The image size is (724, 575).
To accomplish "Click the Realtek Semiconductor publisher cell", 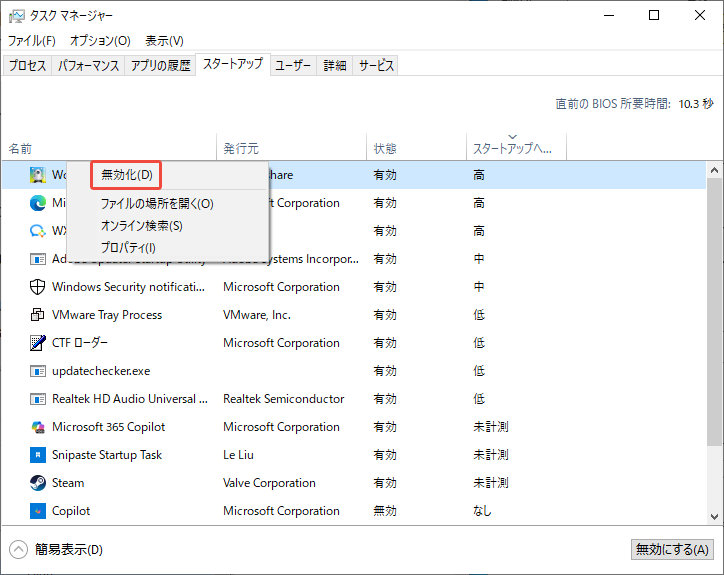I will click(x=284, y=399).
